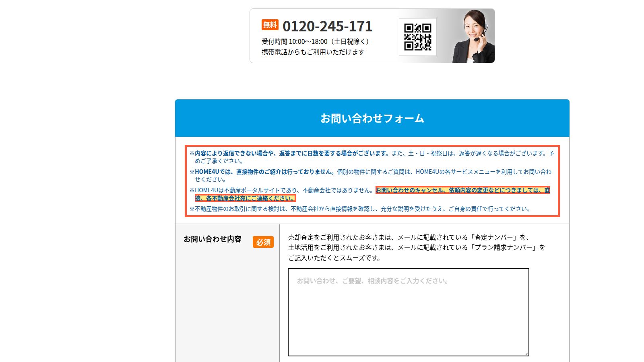Click the operator photo with headset

tap(473, 36)
